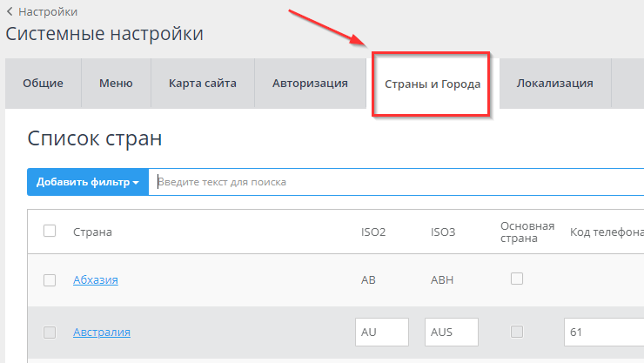Open the Меню tab
Viewport: 644px width, 363px height.
pos(116,84)
